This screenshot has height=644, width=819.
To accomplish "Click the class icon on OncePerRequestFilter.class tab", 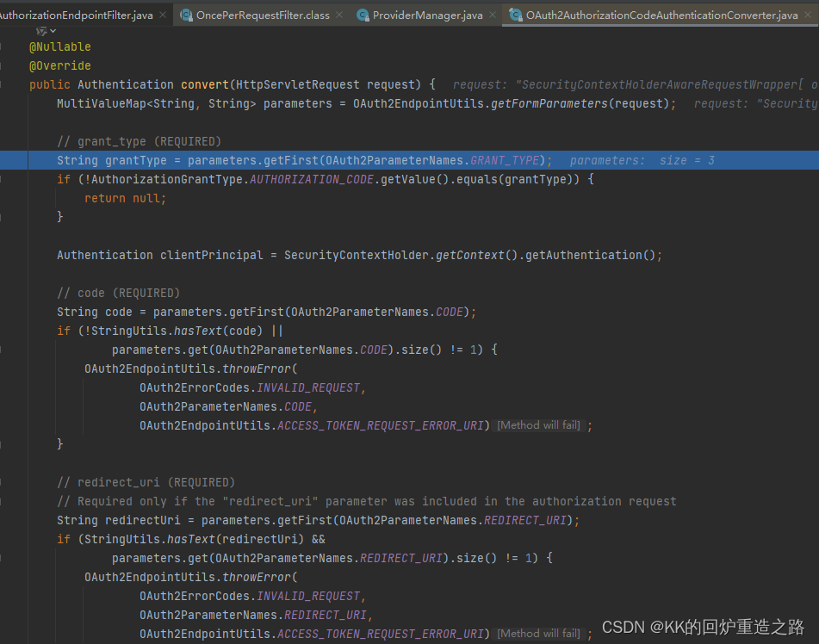I will point(186,14).
